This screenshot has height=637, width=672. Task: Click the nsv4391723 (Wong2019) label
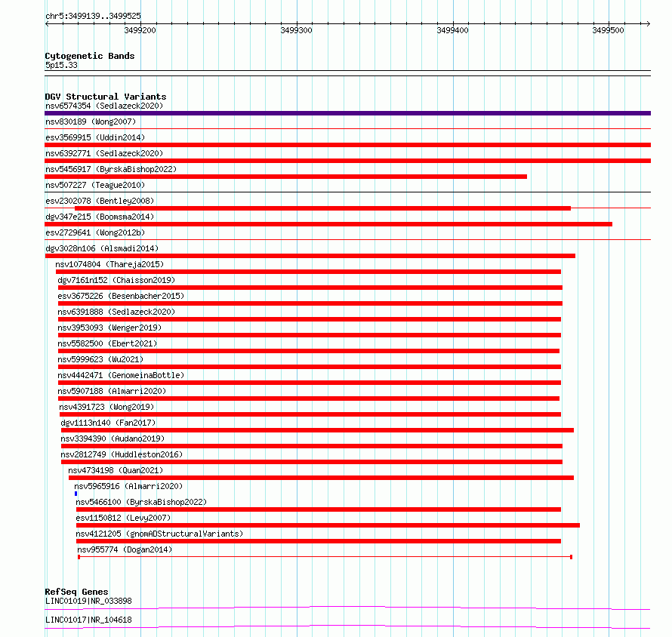106,407
